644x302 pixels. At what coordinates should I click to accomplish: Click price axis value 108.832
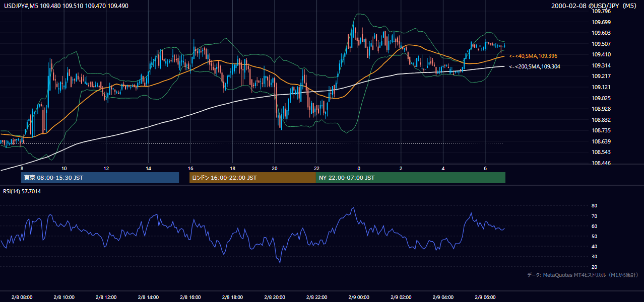pyautogui.click(x=601, y=120)
